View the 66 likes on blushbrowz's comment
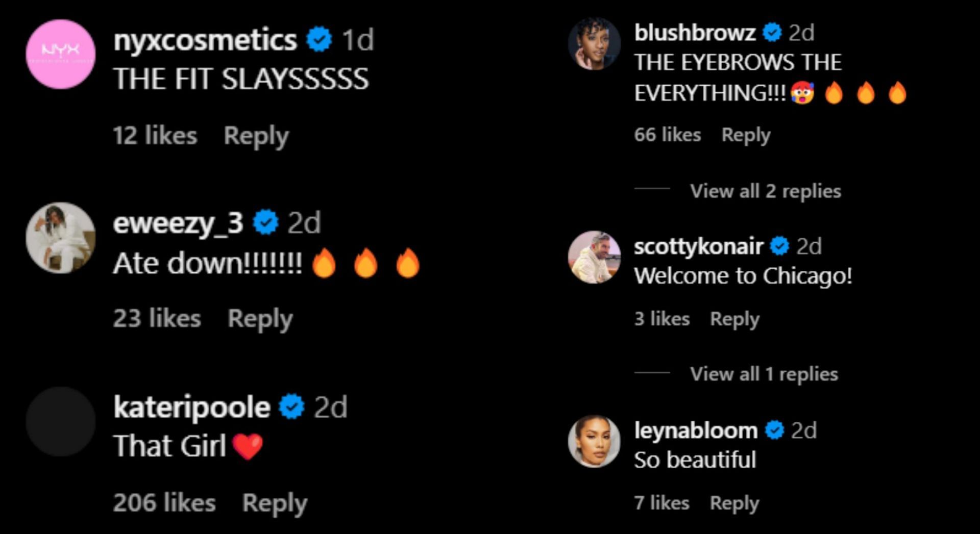Screen dimensions: 980x534 coord(667,135)
